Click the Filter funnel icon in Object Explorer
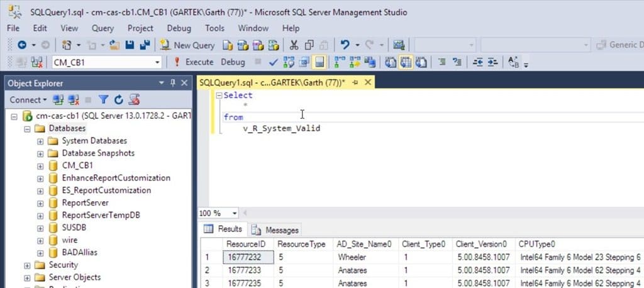644x288 pixels. [104, 99]
